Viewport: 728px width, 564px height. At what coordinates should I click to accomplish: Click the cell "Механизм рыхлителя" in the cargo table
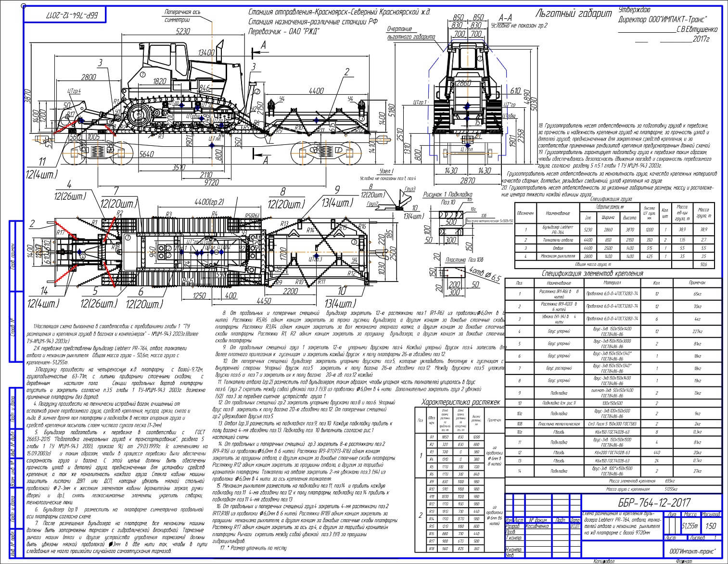pyautogui.click(x=558, y=256)
